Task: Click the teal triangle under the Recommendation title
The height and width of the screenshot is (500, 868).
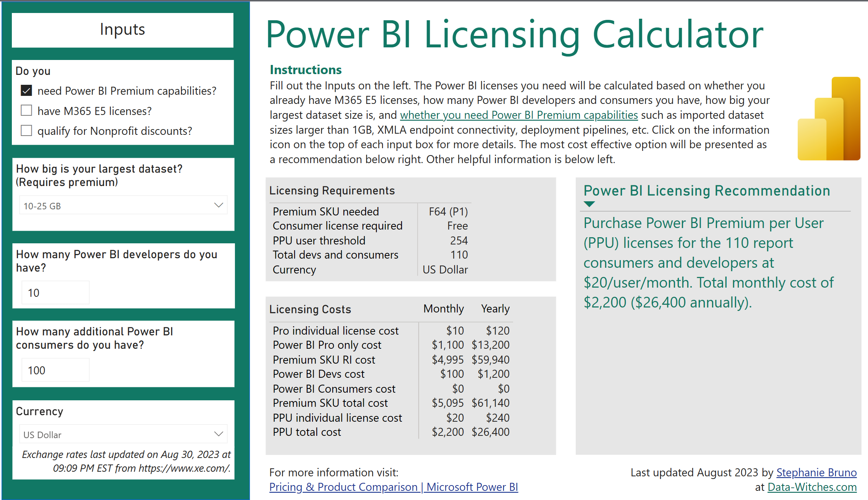Action: point(589,204)
